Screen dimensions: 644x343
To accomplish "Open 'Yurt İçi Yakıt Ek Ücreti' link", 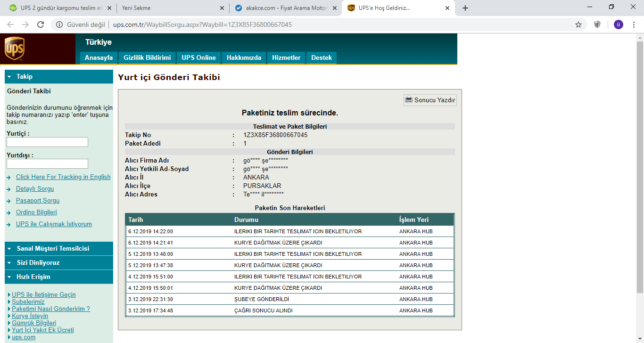I will click(x=43, y=330).
